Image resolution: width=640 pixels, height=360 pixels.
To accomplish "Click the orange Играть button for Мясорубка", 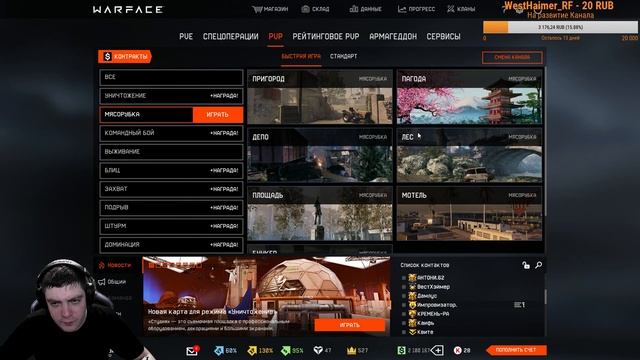I will [218, 115].
